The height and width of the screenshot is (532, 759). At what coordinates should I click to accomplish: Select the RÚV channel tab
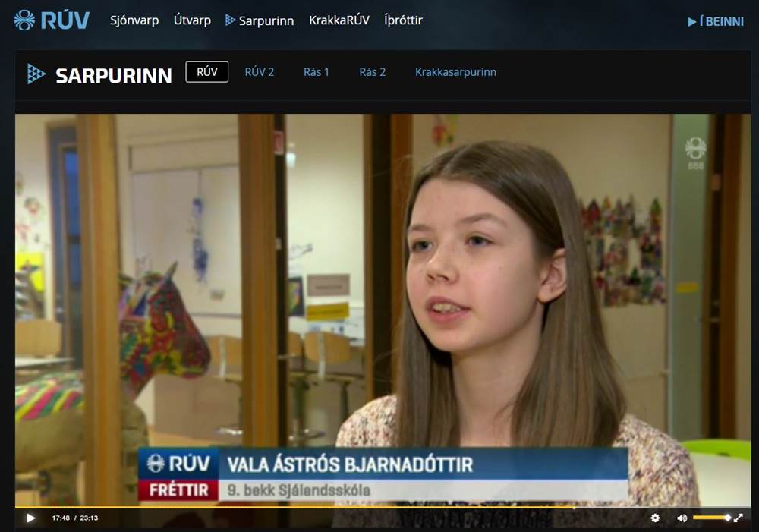pyautogui.click(x=206, y=72)
